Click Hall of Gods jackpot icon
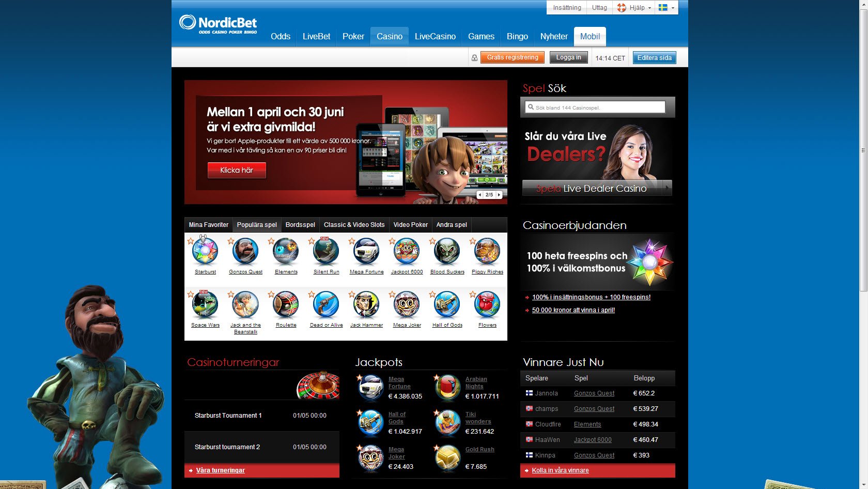 pyautogui.click(x=370, y=423)
